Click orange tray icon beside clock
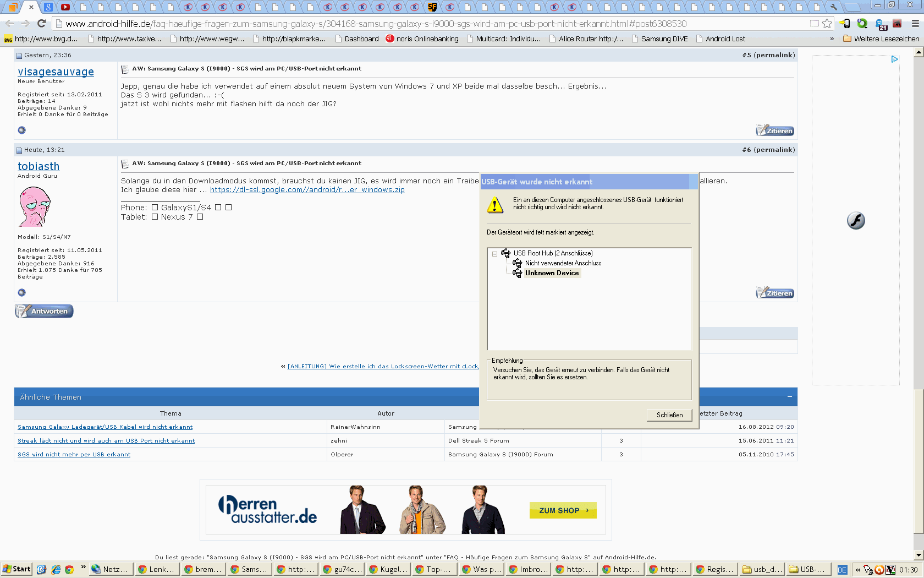 [x=879, y=570]
